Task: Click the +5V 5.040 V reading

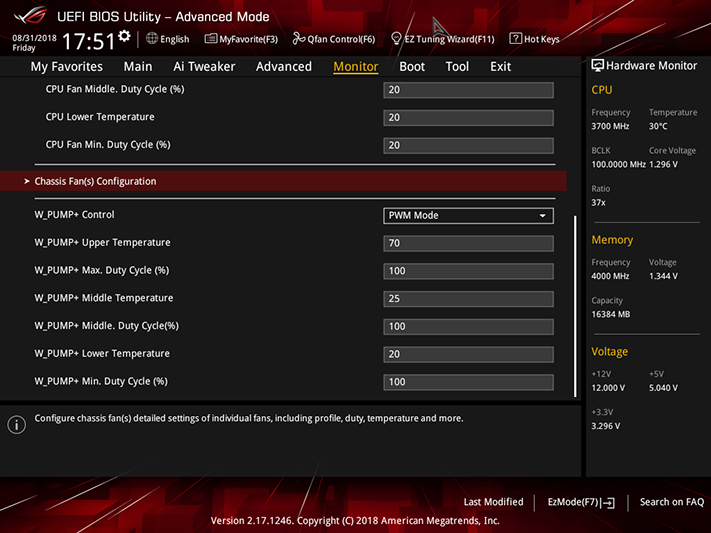Action: [x=663, y=388]
